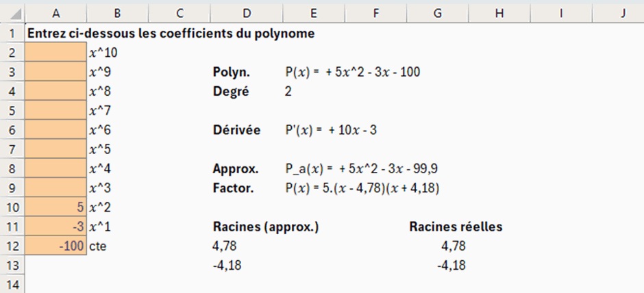This screenshot has height=293, width=644.
Task: Click the 'Racines réelles' heading cell
Action: (456, 227)
